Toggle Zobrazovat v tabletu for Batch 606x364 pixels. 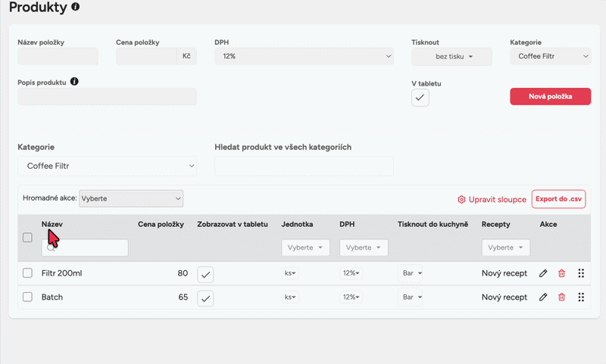206,298
